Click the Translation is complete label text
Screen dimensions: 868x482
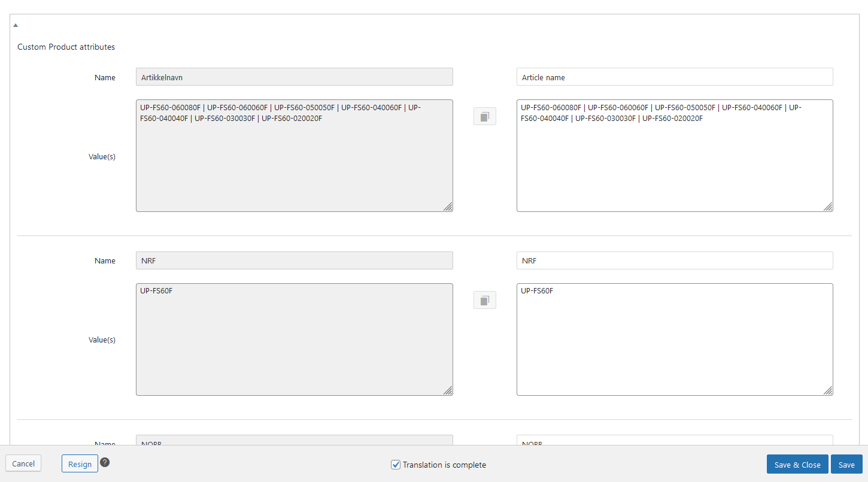pos(444,465)
